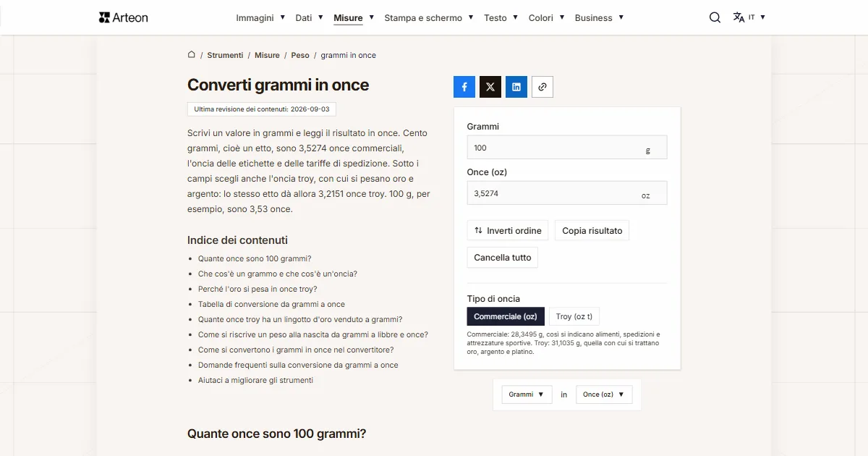868x456 pixels.
Task: Go to the Strumenti breadcrumb
Action: pos(225,55)
